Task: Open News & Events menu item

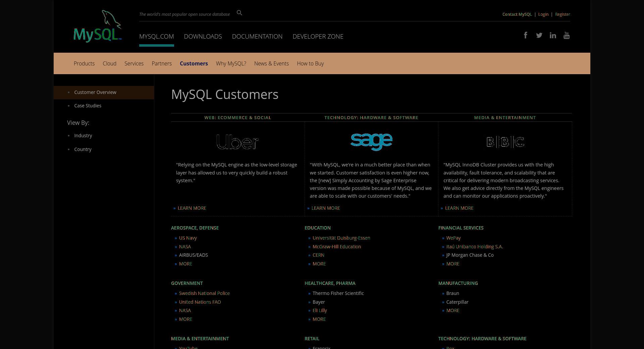Action: tap(271, 63)
